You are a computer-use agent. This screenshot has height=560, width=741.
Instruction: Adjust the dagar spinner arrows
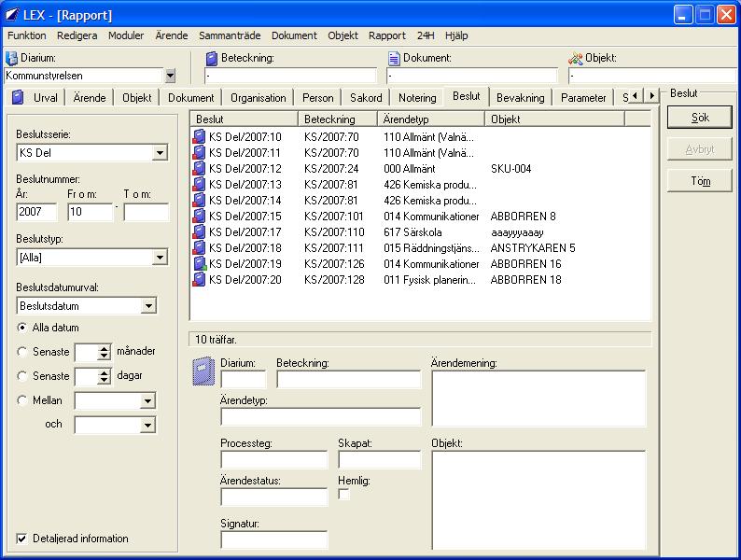coord(105,376)
